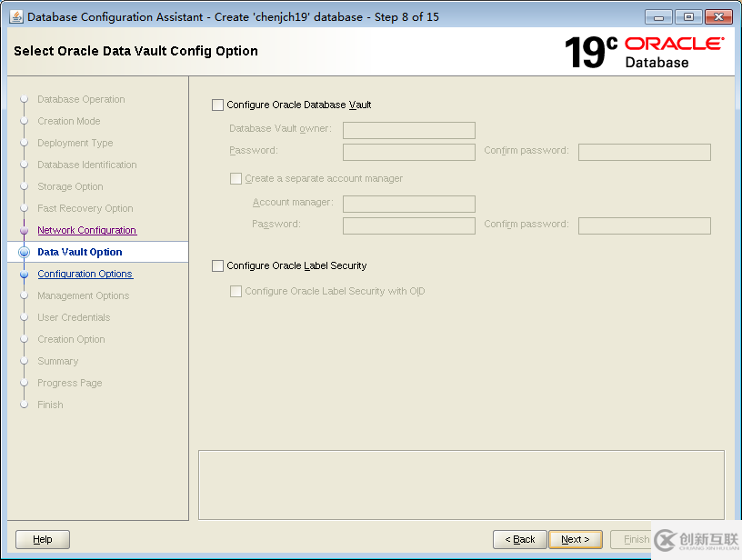The width and height of the screenshot is (742, 560).
Task: Click the vault owner Password field
Action: click(x=409, y=153)
